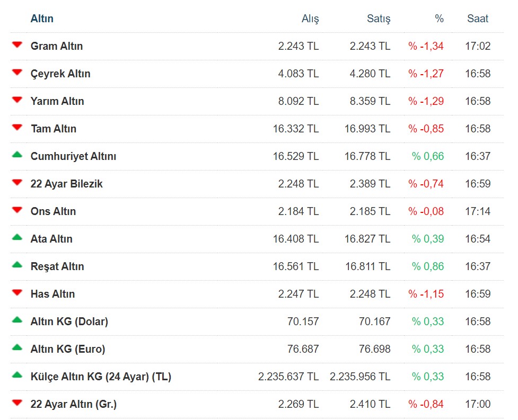Click the red arrow icon beside Has Altın
The height and width of the screenshot is (420, 518).
pos(17,293)
